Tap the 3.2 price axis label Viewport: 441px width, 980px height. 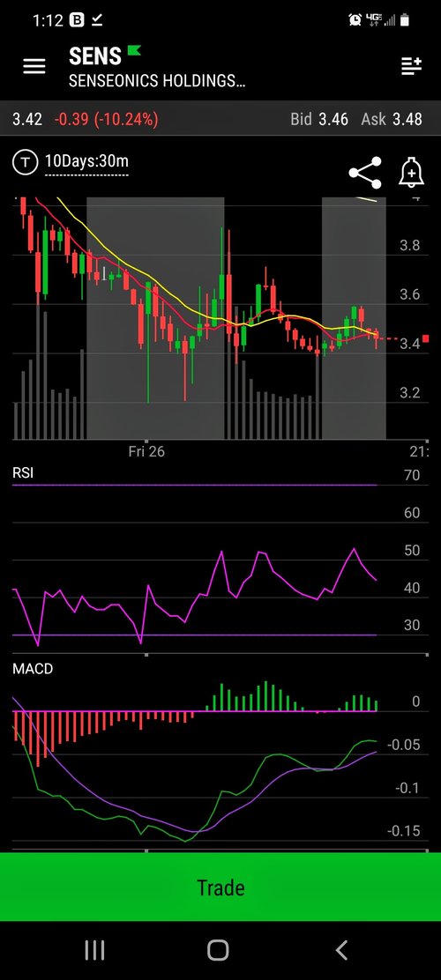click(410, 393)
